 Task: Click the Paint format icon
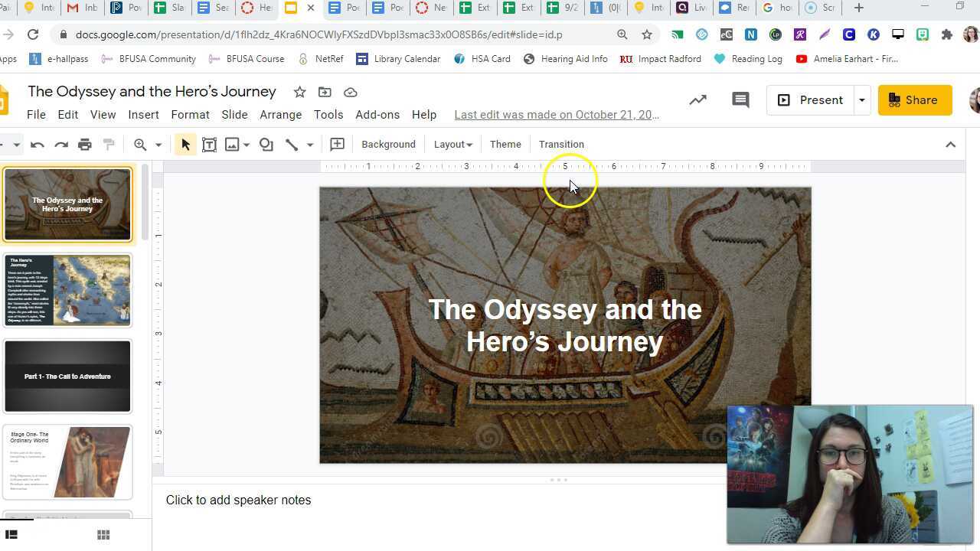coord(108,144)
